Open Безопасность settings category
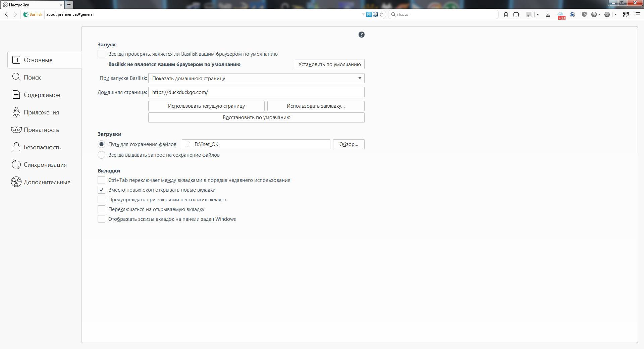 [x=44, y=147]
